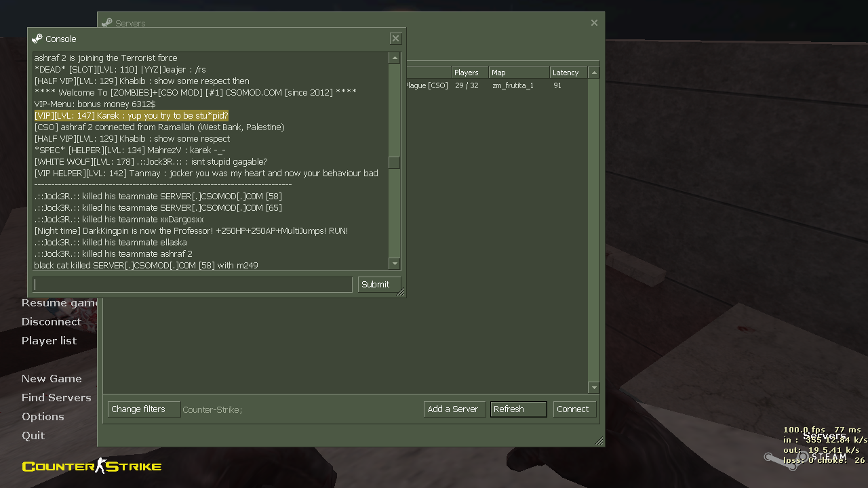The width and height of the screenshot is (868, 488).
Task: Sort the server list by Players column
Action: tap(469, 73)
